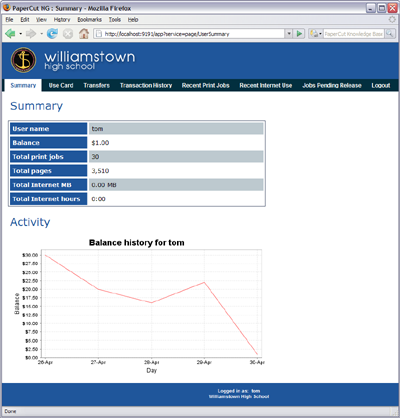Viewport: 400px width, 418px height.
Task: Click the page icon in the address bar
Action: point(98,34)
